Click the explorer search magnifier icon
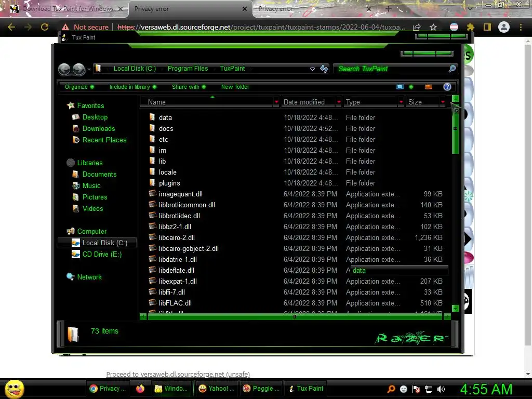Image resolution: width=532 pixels, height=399 pixels. pyautogui.click(x=452, y=69)
